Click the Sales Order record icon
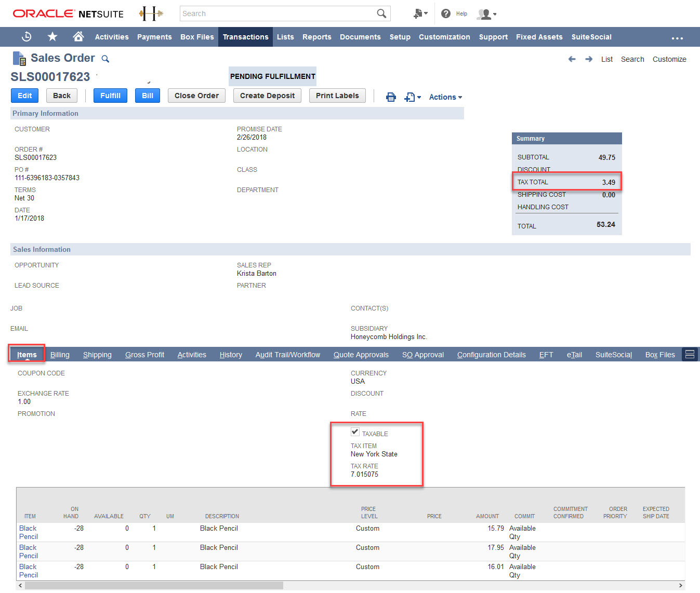 (19, 59)
